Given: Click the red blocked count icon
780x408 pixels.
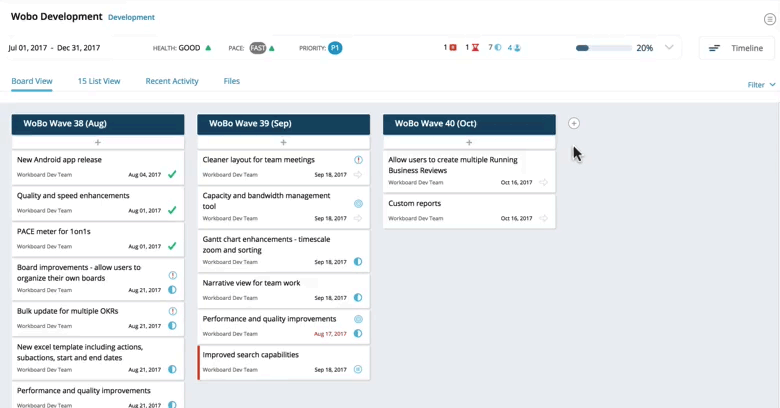Looking at the screenshot, I should [x=453, y=48].
